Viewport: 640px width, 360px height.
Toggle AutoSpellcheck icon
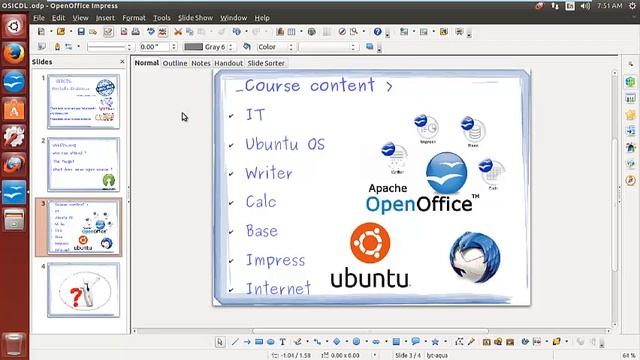click(x=162, y=31)
